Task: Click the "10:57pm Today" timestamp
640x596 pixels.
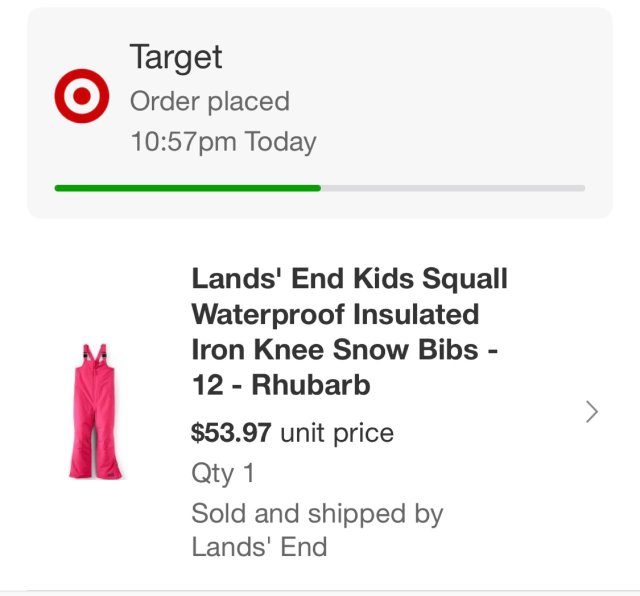Action: [x=223, y=141]
